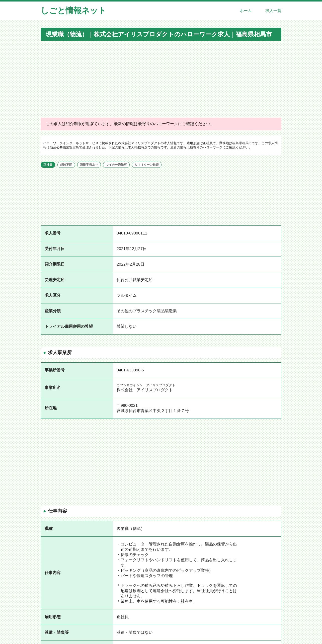Select office number 0401-633398-5

coord(130,370)
